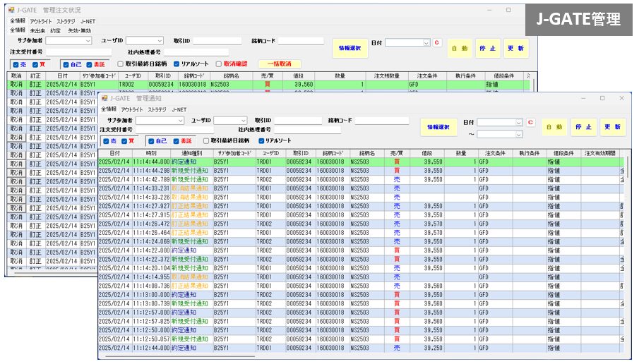Select row at 11:14:44.298 新規受付通知
This screenshot has height=364, width=639.
tap(361, 171)
